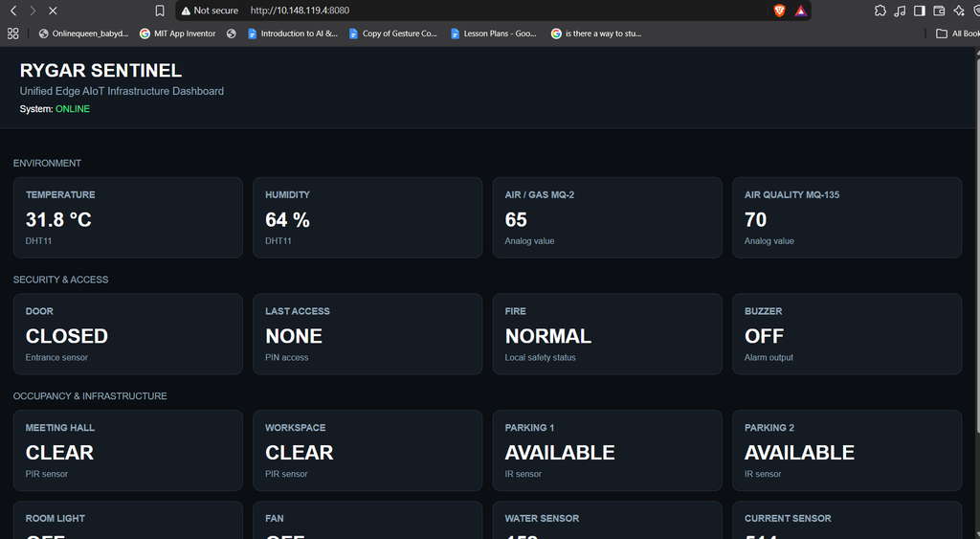The height and width of the screenshot is (539, 980).
Task: Click the ONLINE system status text
Action: [x=73, y=109]
